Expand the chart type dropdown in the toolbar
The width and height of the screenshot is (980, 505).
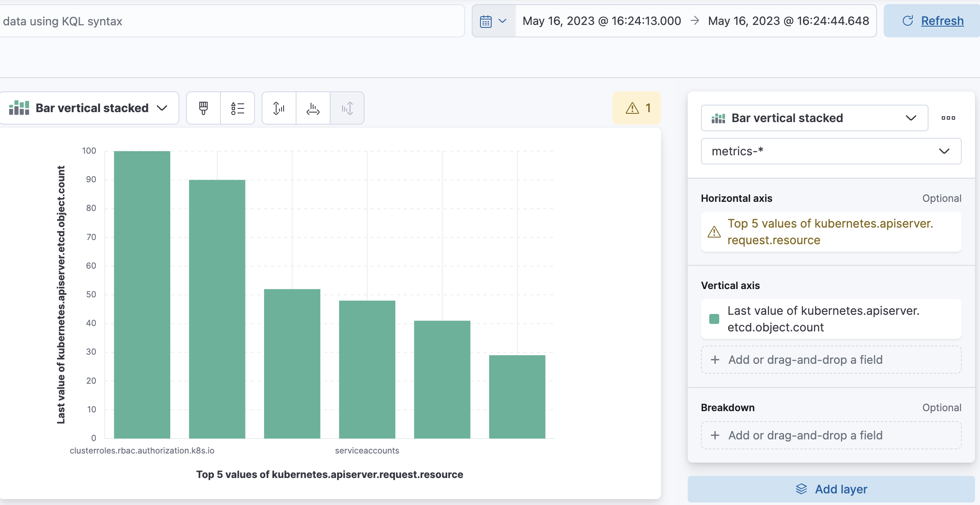tap(162, 108)
